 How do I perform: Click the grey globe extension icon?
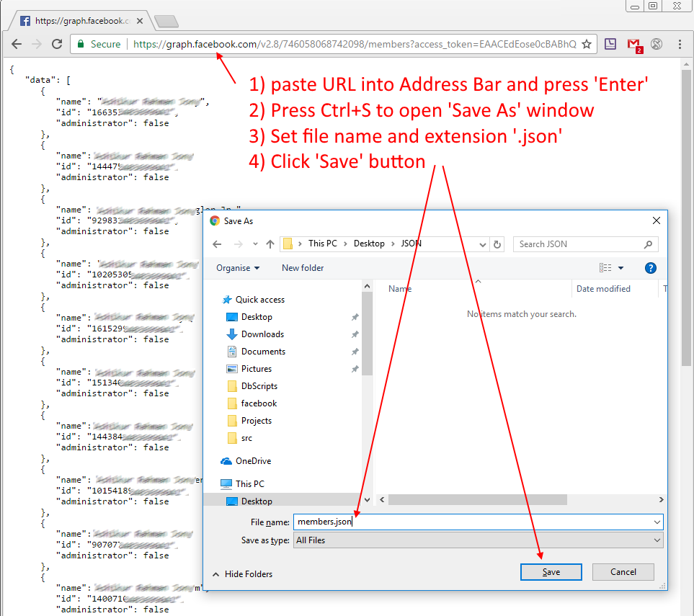tap(657, 44)
